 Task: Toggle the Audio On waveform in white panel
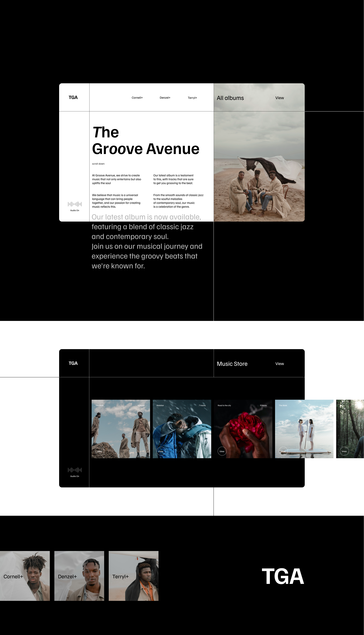[x=74, y=204]
